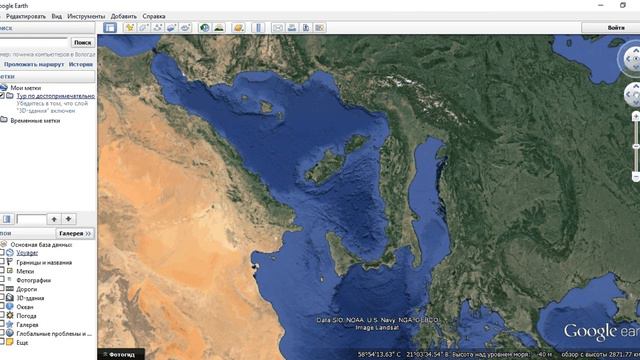Select the Временные метки folder
This screenshot has width=640, height=360.
click(35, 121)
